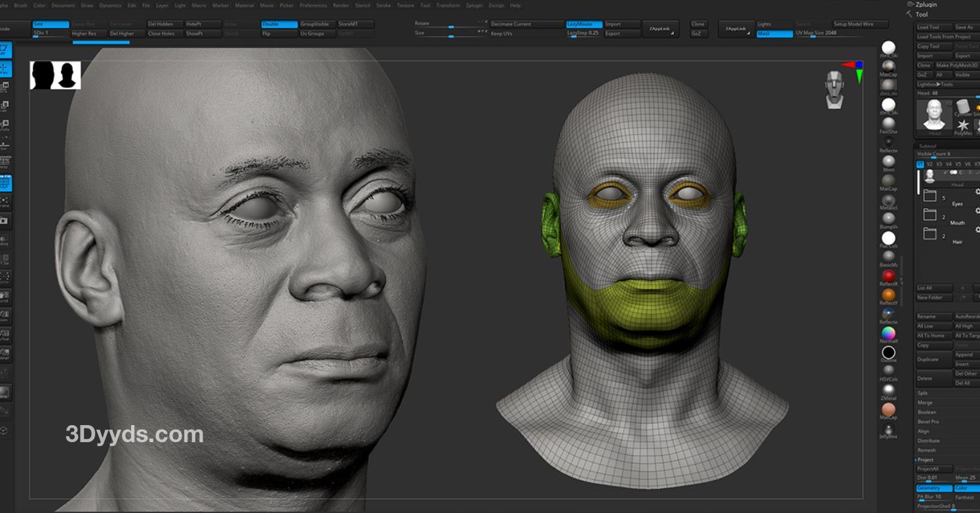Select the red ReflectRed material sphere
This screenshot has width=980, height=513.
tap(888, 276)
